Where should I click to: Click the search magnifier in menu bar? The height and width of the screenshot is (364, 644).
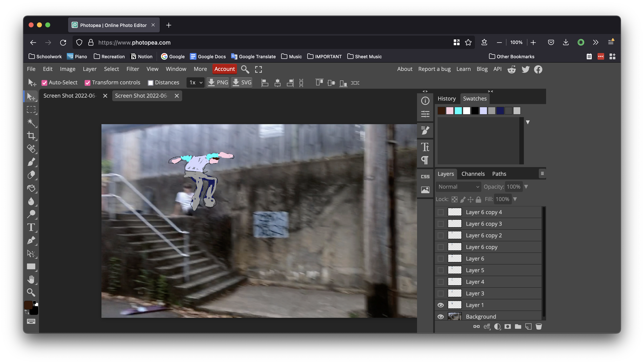245,69
